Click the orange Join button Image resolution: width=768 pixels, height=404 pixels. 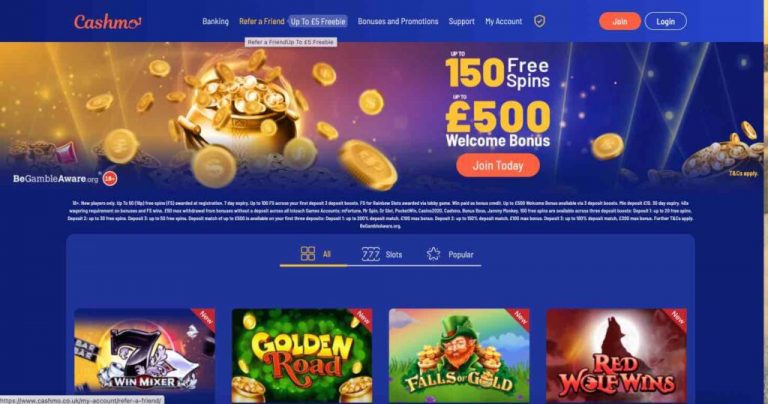tap(620, 21)
